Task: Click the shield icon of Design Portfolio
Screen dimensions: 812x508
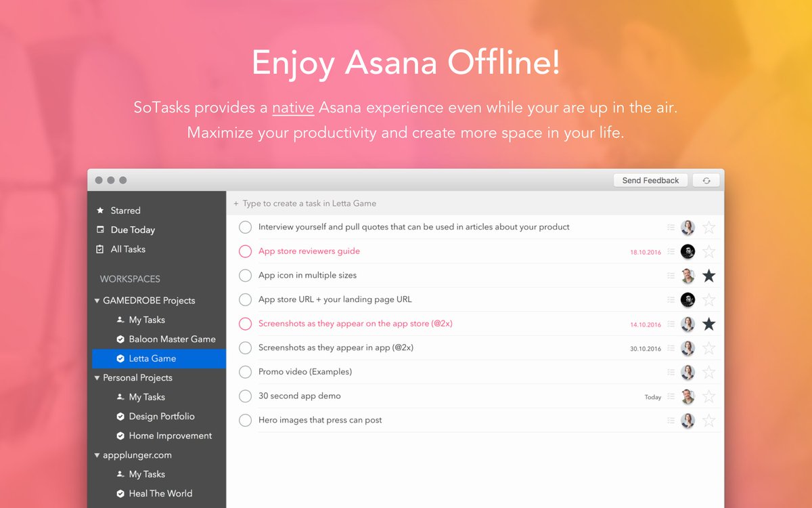Action: tap(120, 416)
